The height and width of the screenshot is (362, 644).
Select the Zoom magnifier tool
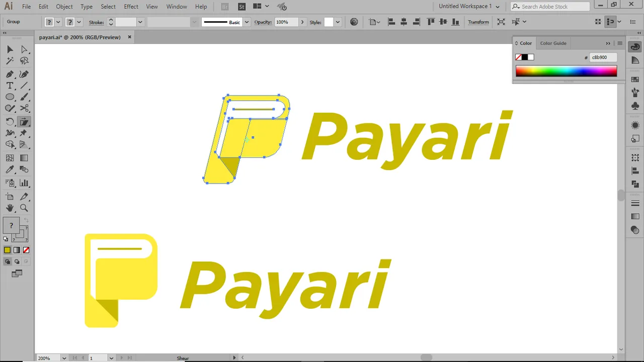click(24, 208)
